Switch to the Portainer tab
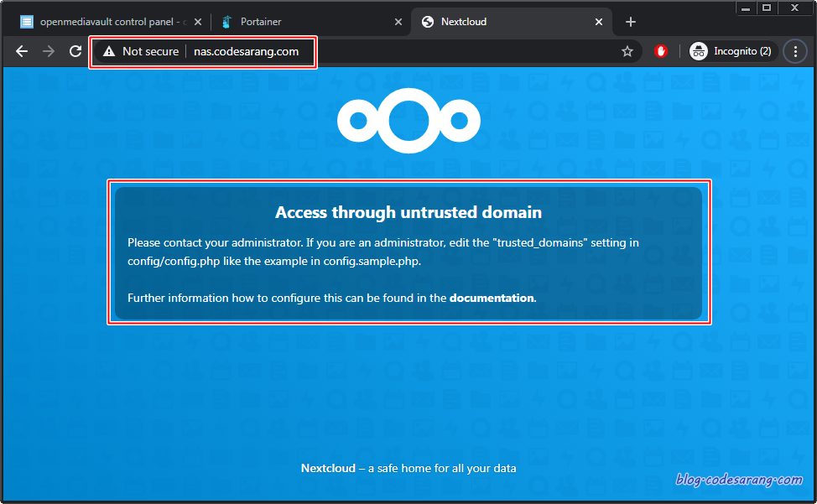The image size is (817, 504). (x=311, y=22)
